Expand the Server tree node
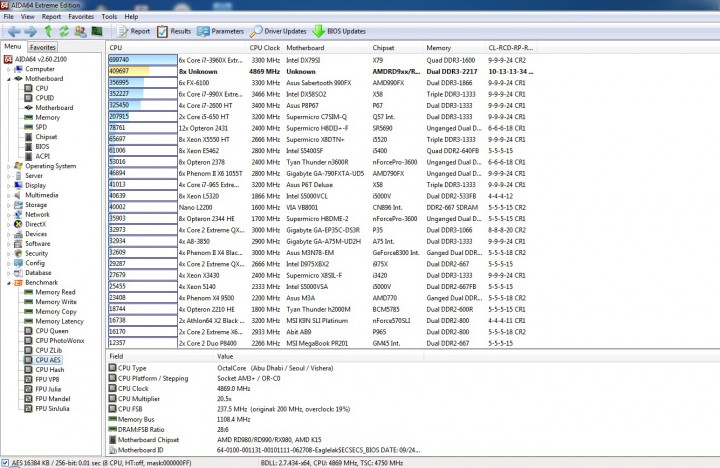 click(x=8, y=176)
